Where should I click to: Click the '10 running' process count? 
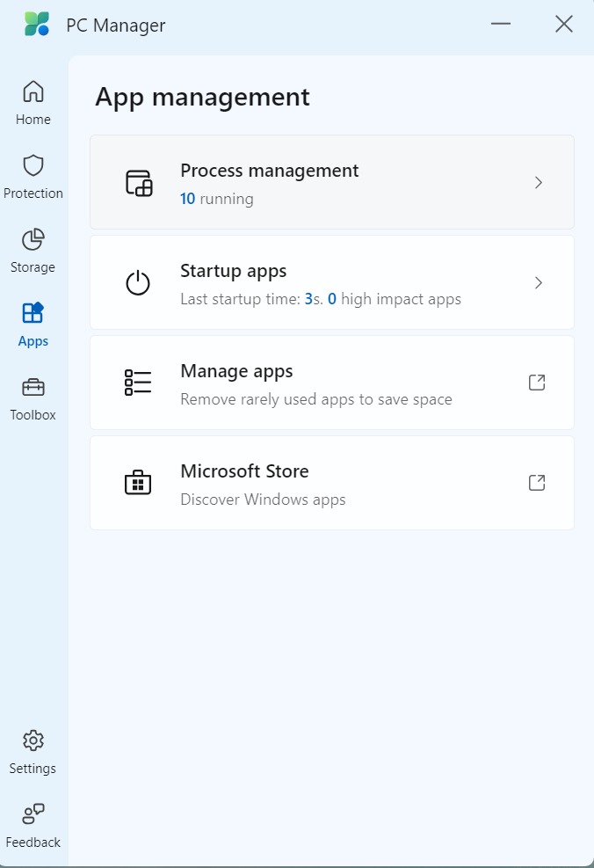pos(217,199)
